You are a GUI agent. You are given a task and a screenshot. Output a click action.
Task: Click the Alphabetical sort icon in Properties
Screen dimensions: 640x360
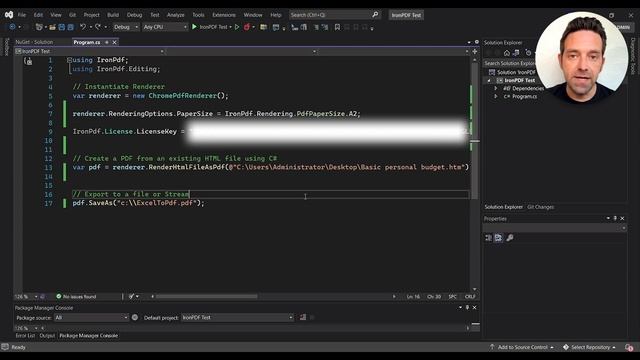(498, 238)
